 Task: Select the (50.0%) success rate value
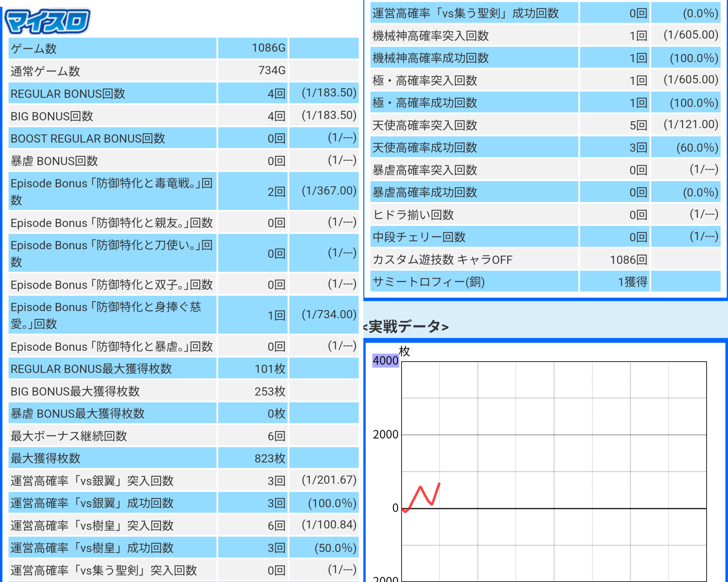(335, 548)
